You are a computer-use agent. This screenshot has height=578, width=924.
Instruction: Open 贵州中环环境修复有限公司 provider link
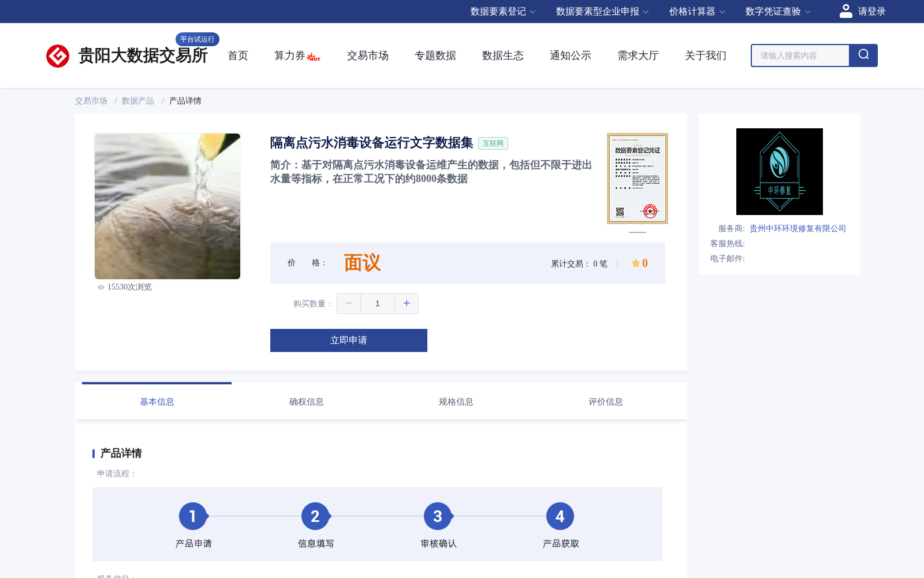point(798,228)
